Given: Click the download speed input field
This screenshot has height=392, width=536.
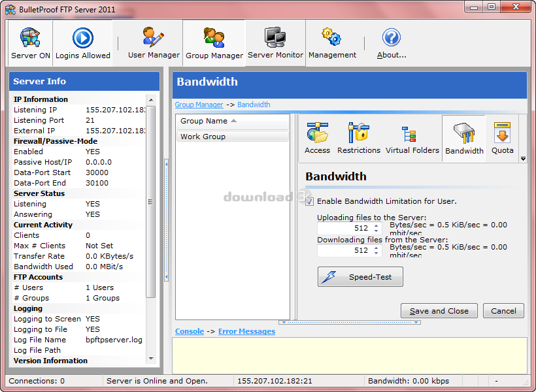Looking at the screenshot, I should pyautogui.click(x=344, y=250).
